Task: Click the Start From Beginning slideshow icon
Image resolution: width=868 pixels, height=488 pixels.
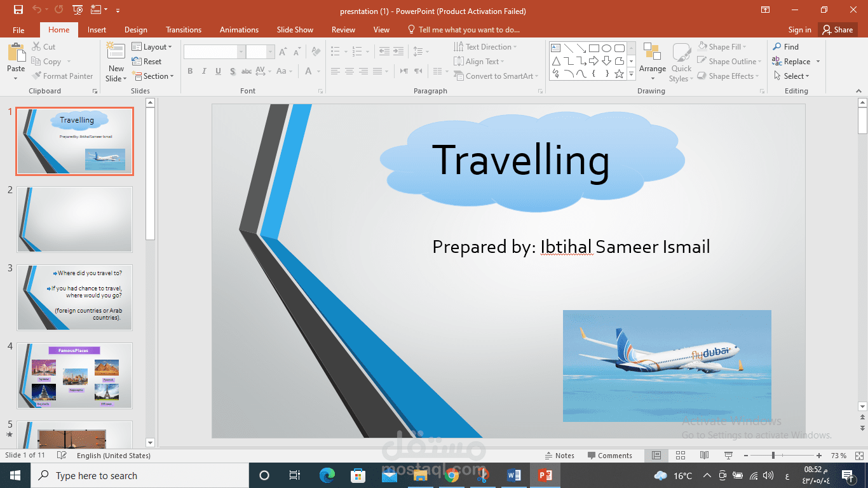Action: point(78,10)
